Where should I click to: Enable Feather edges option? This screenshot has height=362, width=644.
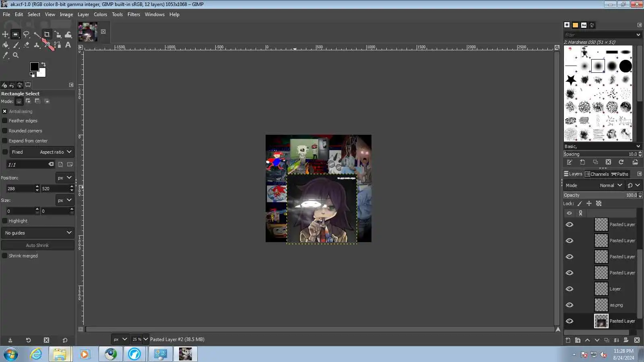click(5, 121)
